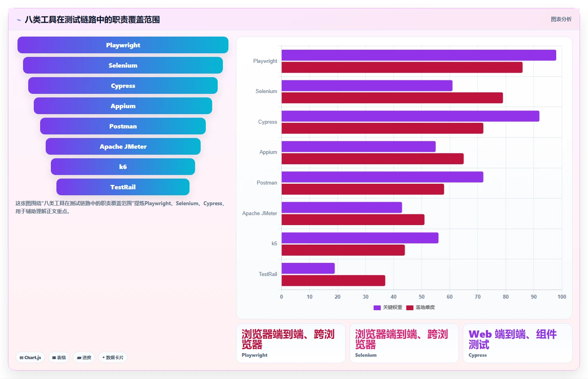Click the 八类工具在测试链路中的职责覆盖范围 title
588x379 pixels.
click(x=92, y=19)
